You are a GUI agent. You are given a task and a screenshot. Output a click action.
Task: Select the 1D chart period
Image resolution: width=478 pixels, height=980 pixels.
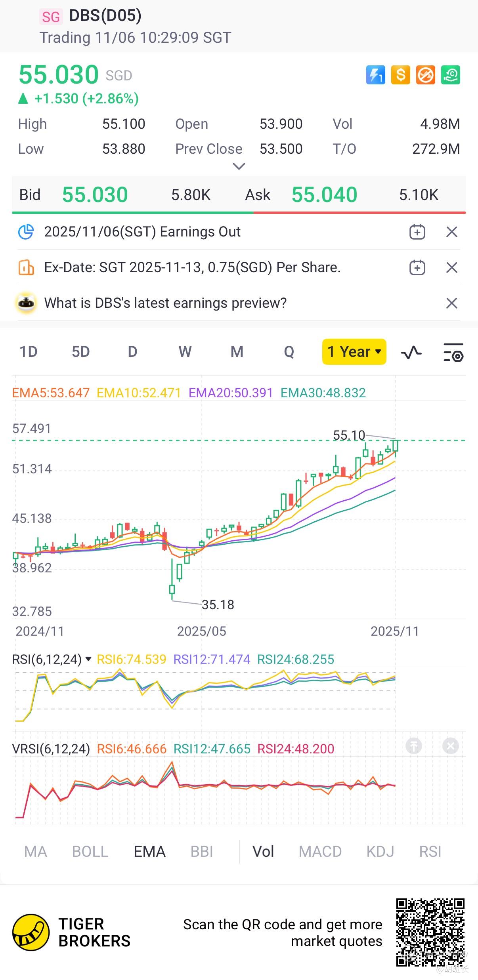tap(29, 352)
